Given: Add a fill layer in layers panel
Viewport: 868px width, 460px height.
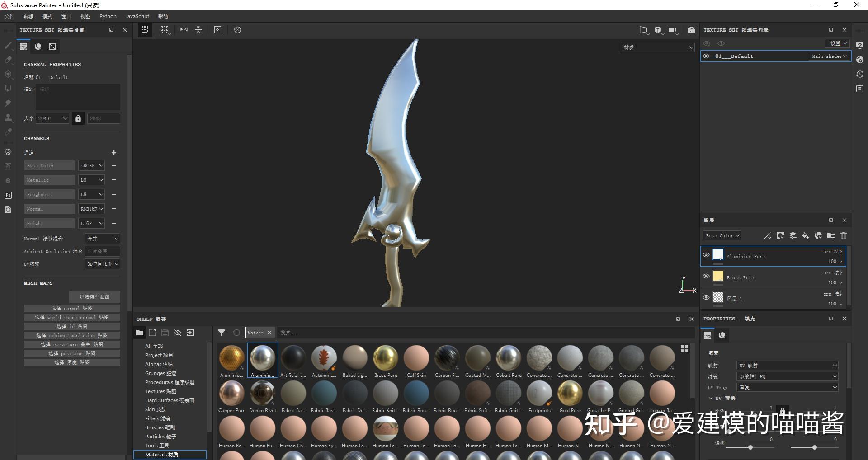Looking at the screenshot, I should point(806,235).
